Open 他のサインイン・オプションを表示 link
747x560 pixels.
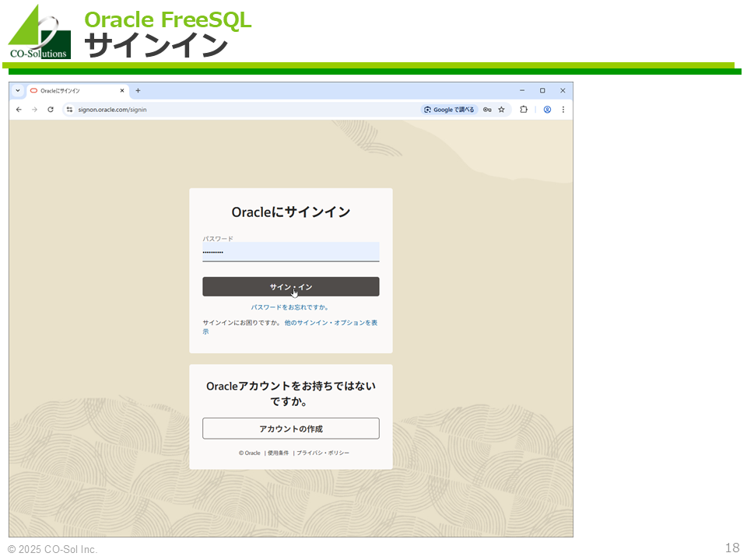click(x=331, y=322)
